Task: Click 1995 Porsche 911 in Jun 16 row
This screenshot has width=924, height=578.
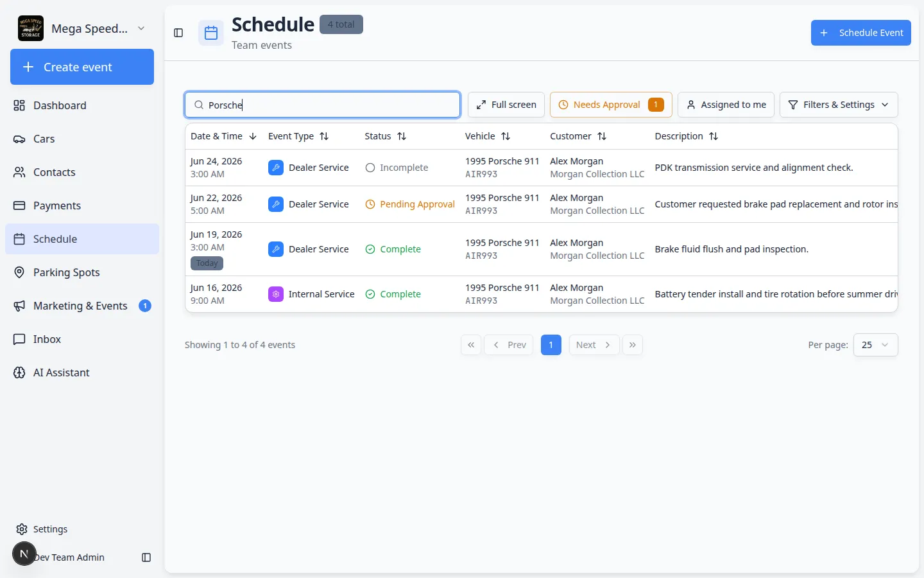Action: (x=502, y=288)
